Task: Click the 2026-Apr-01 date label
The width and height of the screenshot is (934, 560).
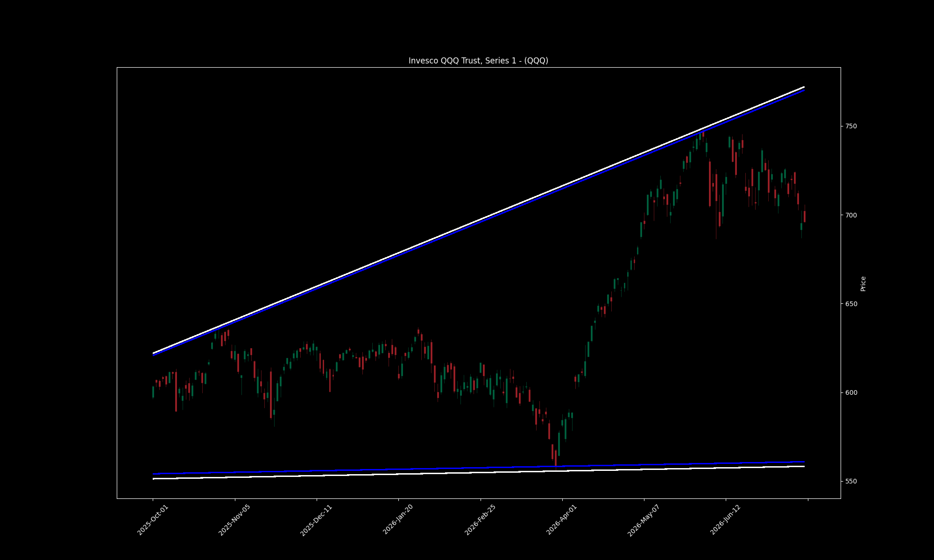Action: pos(562,520)
